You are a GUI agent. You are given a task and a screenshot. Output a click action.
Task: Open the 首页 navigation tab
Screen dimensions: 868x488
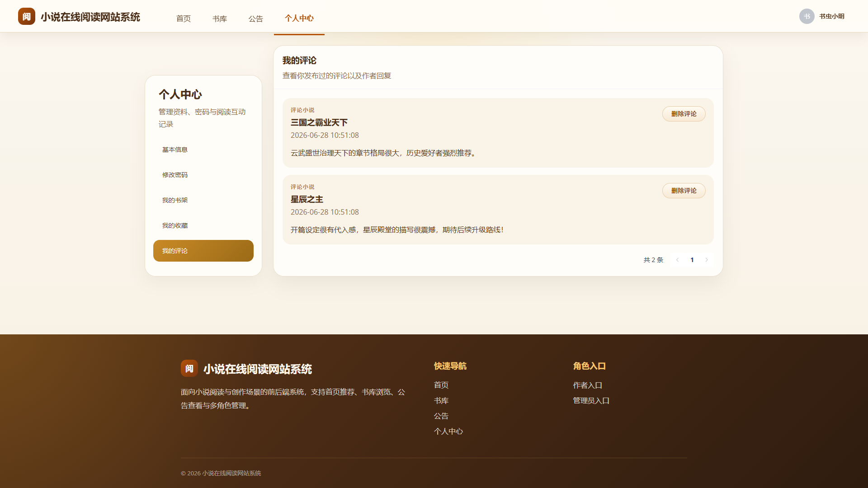pyautogui.click(x=184, y=19)
